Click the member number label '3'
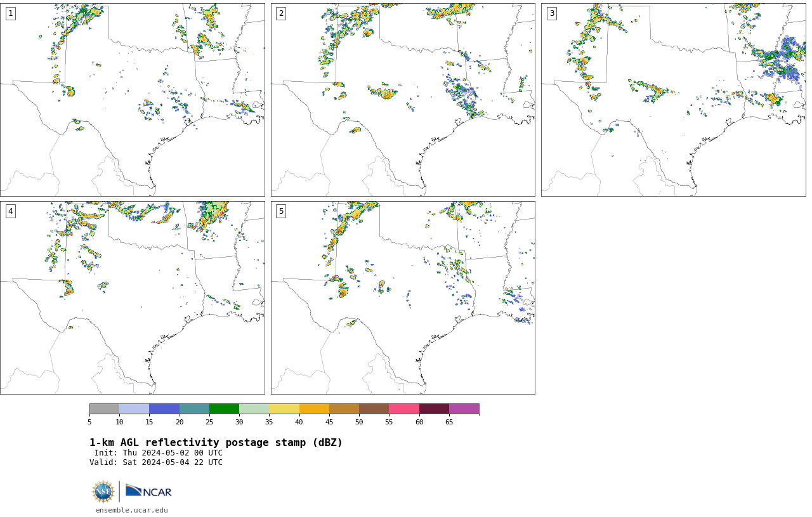Viewport: 812px width, 517px height. tap(551, 13)
